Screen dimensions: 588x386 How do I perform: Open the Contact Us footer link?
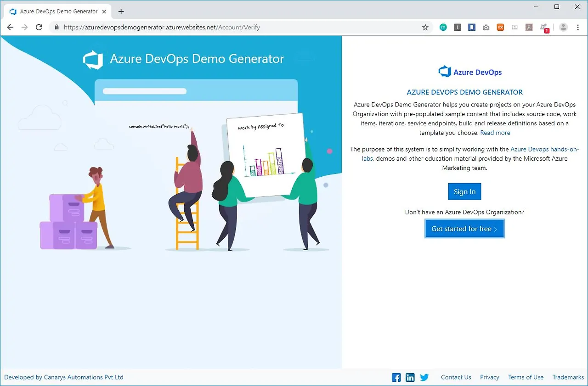[456, 377]
